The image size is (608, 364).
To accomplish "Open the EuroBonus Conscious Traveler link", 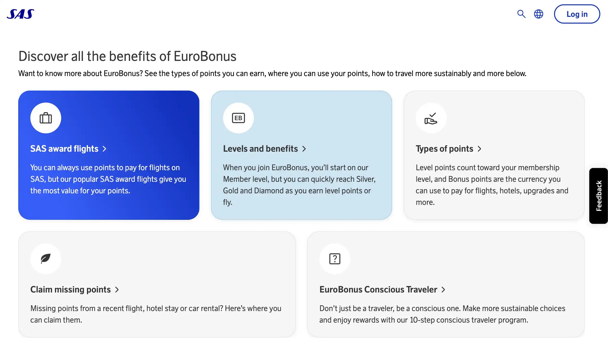I will tap(378, 289).
